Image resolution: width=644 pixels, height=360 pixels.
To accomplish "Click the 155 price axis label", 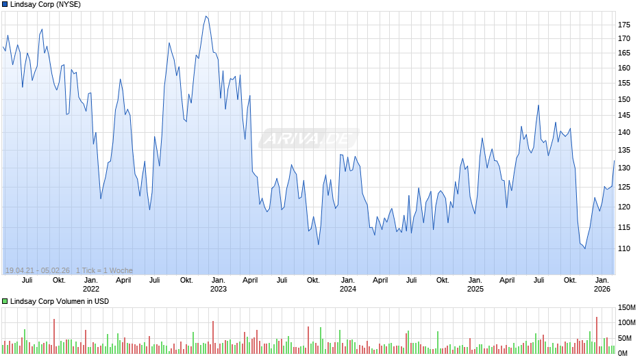I will tap(624, 83).
